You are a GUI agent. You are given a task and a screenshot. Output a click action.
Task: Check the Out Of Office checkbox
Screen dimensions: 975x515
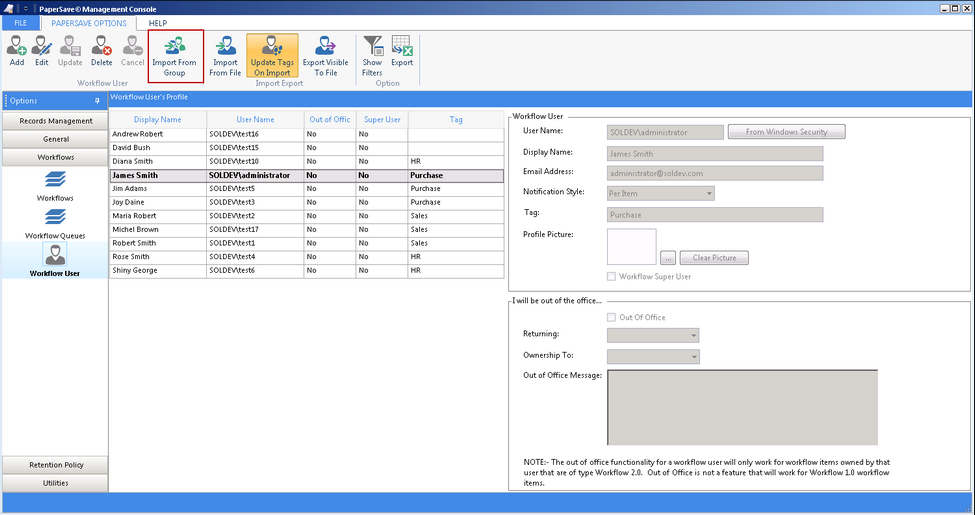pos(611,317)
